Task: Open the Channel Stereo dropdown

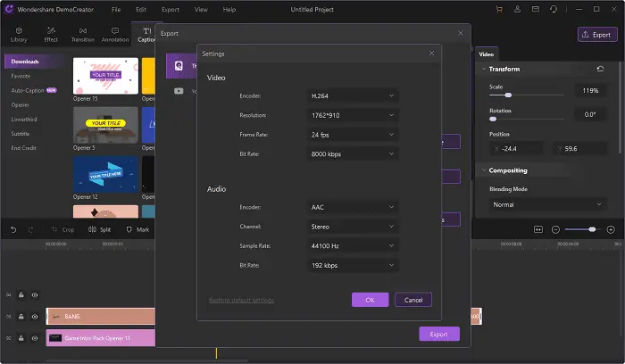Action: [353, 227]
